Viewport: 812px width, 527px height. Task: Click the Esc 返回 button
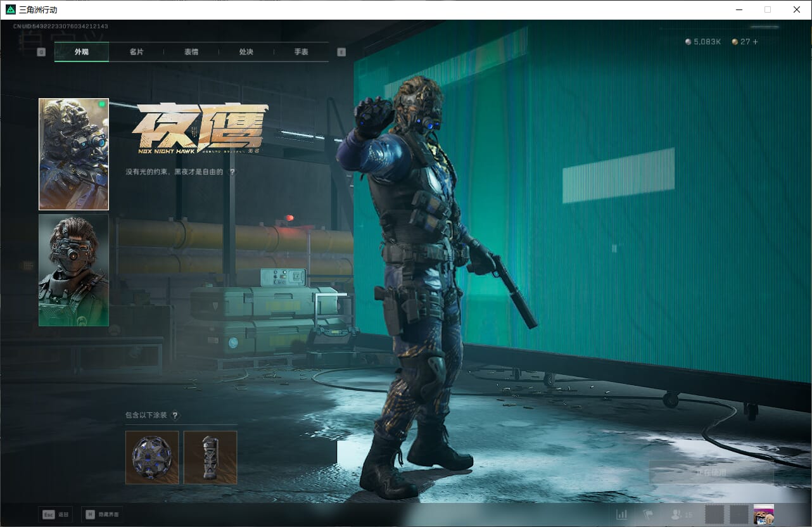pos(56,514)
